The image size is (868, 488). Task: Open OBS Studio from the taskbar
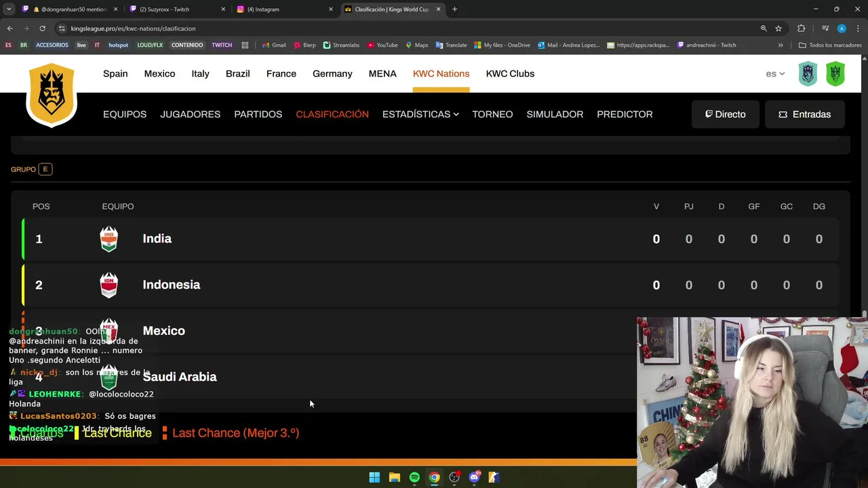tap(454, 477)
